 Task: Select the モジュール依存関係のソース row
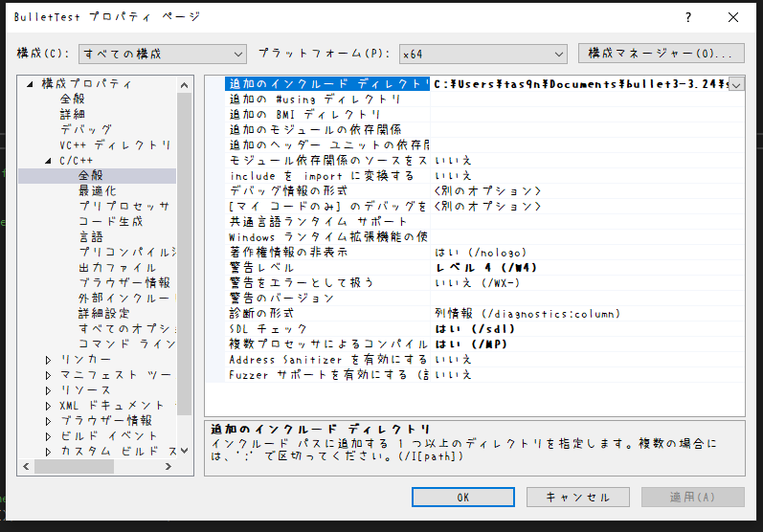484,161
